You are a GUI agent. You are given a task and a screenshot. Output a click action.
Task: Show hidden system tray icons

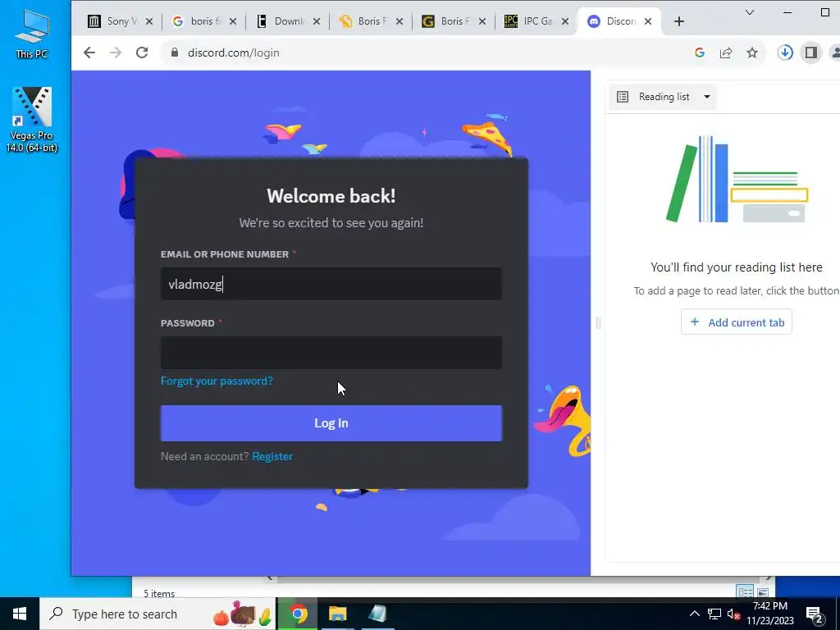(x=694, y=614)
